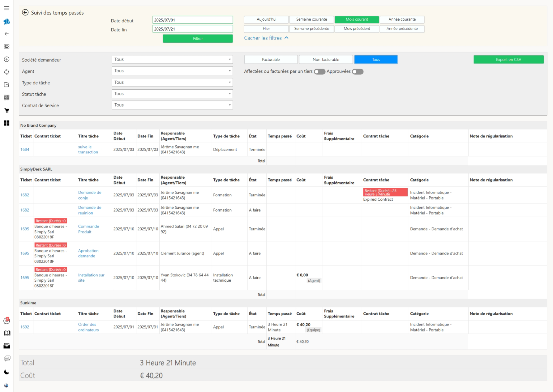
Task: Click the circled plus icon in sidebar
Action: (6, 59)
